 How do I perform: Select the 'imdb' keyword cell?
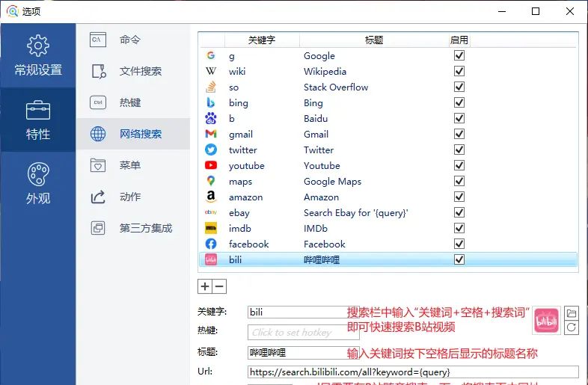click(x=239, y=228)
